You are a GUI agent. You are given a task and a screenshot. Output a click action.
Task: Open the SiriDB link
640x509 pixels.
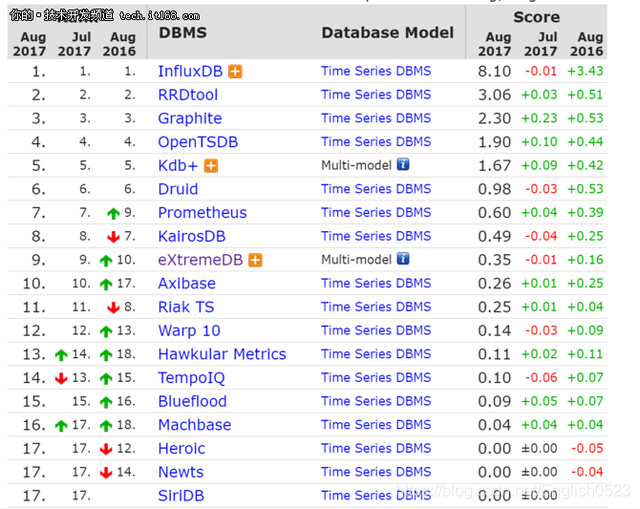[x=181, y=496]
